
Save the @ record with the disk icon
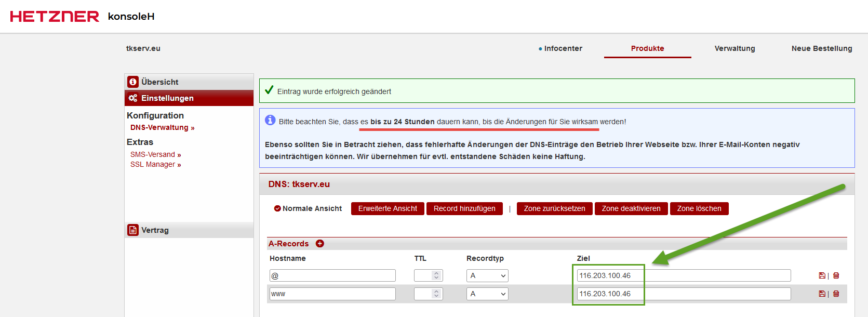pos(822,276)
